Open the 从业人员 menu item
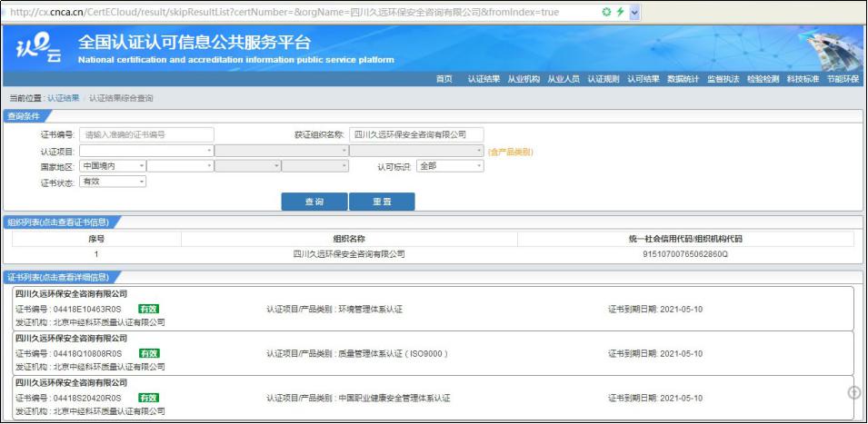Image resolution: width=868 pixels, height=424 pixels. (x=564, y=79)
